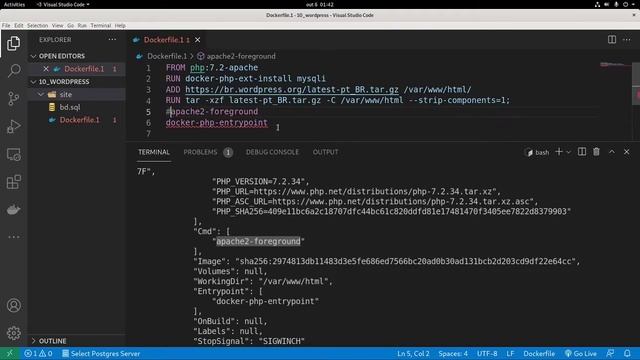Collapse the 10_WORDPRESS folder section

click(76, 82)
